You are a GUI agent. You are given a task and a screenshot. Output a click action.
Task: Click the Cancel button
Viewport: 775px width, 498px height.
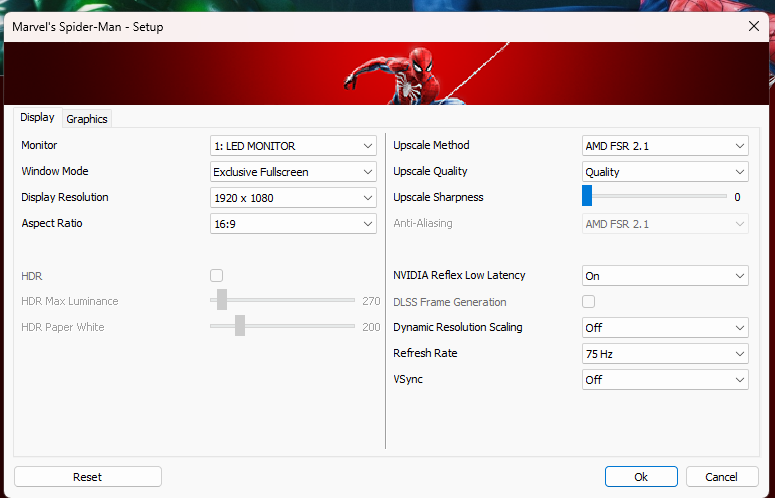coord(722,477)
